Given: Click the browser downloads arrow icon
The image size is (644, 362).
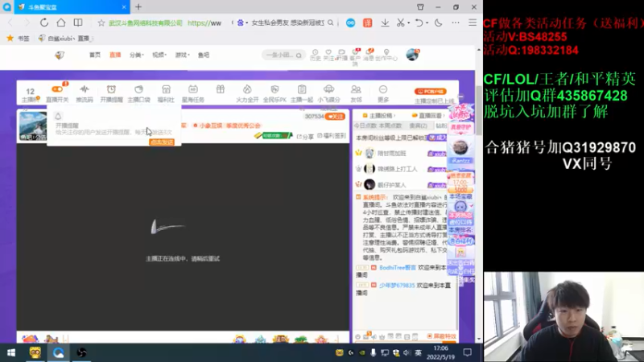Looking at the screenshot, I should coord(385,23).
